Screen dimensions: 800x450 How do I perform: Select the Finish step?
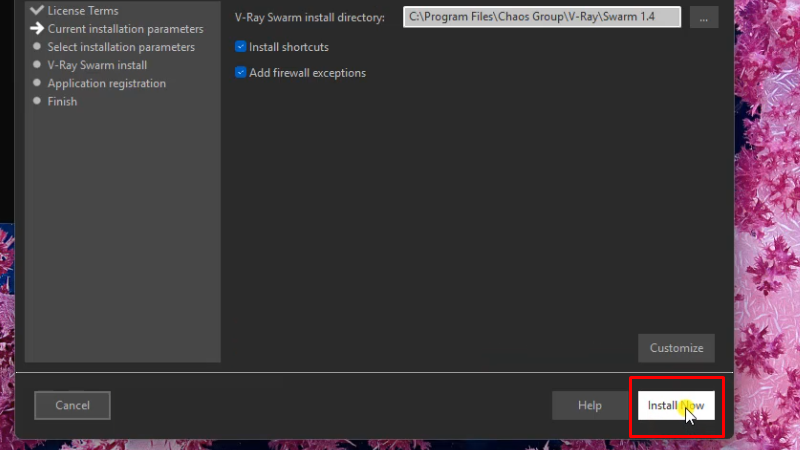click(x=62, y=102)
